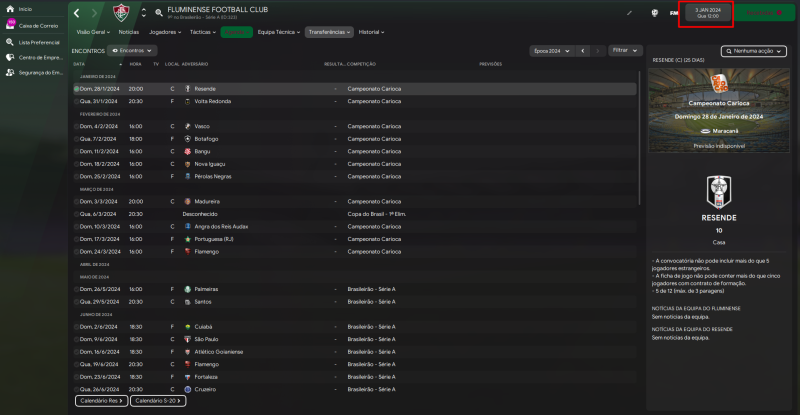Screen dimensions: 800x415
Task: Click the pencil edit icon in header
Action: (629, 13)
